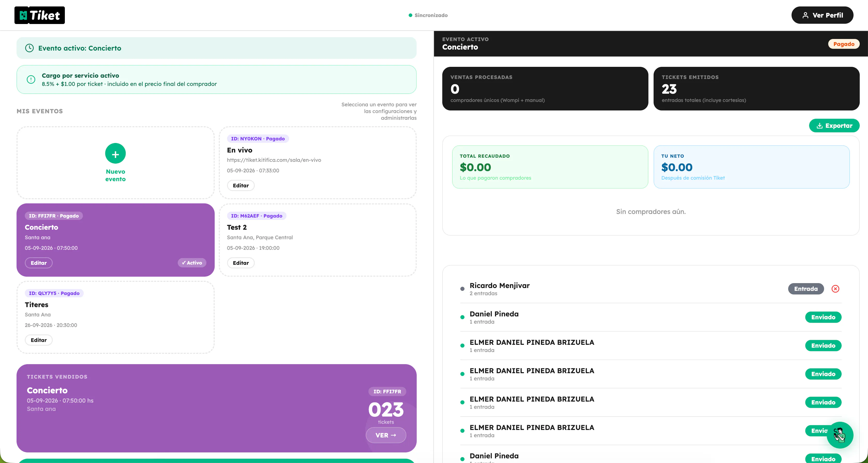Click the green plus Nuevo evento icon
This screenshot has width=868, height=463.
pos(115,154)
